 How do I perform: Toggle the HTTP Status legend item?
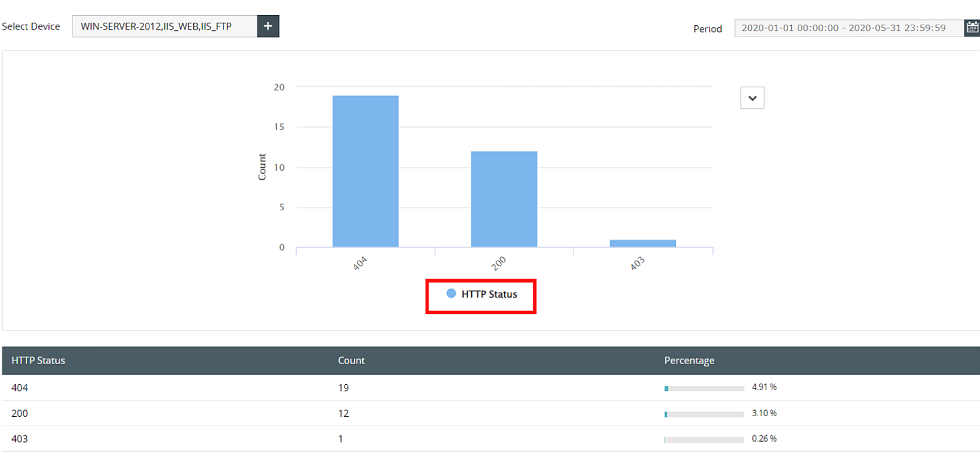(489, 294)
